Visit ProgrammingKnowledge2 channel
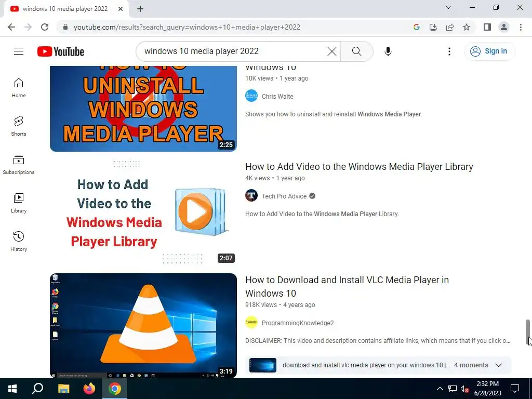This screenshot has width=532, height=399. (298, 323)
